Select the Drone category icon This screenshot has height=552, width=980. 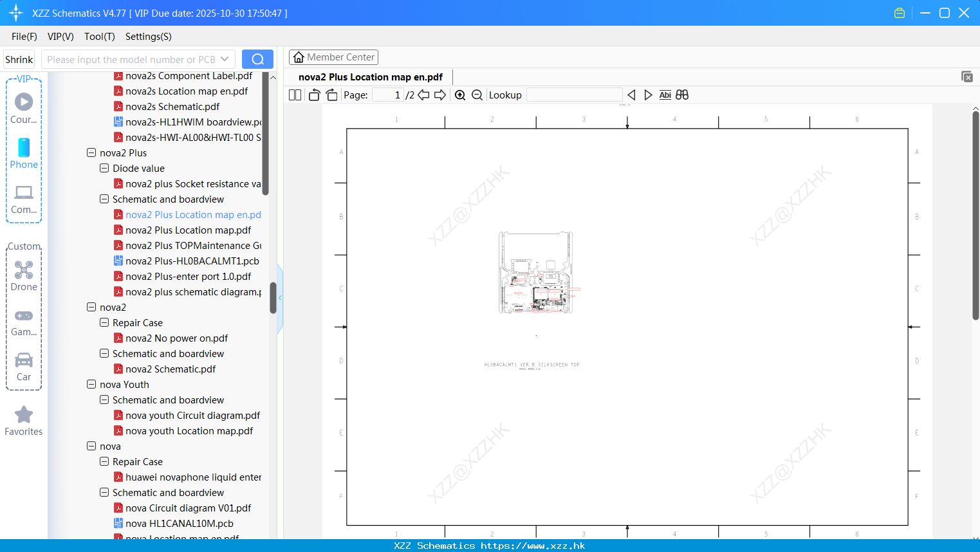click(x=24, y=276)
